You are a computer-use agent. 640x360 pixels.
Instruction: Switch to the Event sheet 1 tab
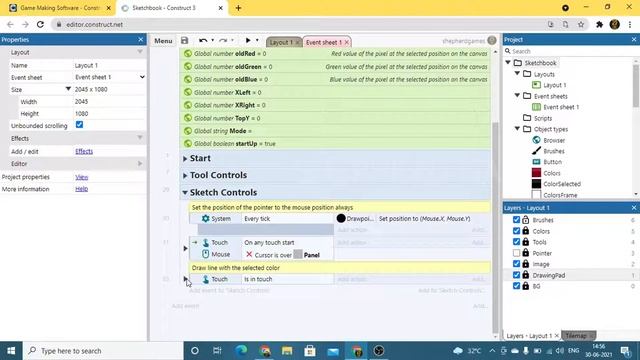coord(324,42)
